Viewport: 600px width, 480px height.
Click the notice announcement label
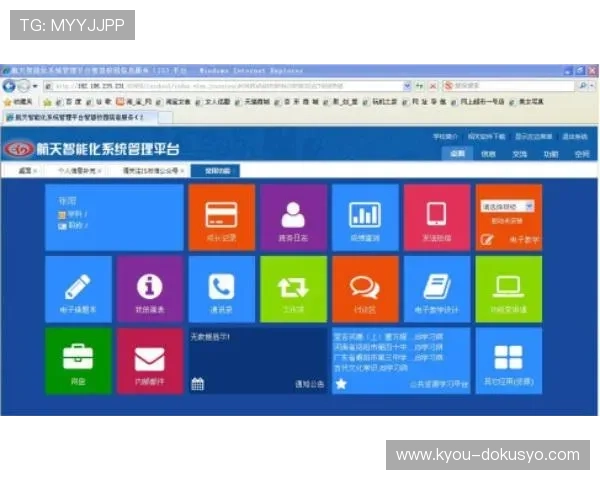[310, 384]
